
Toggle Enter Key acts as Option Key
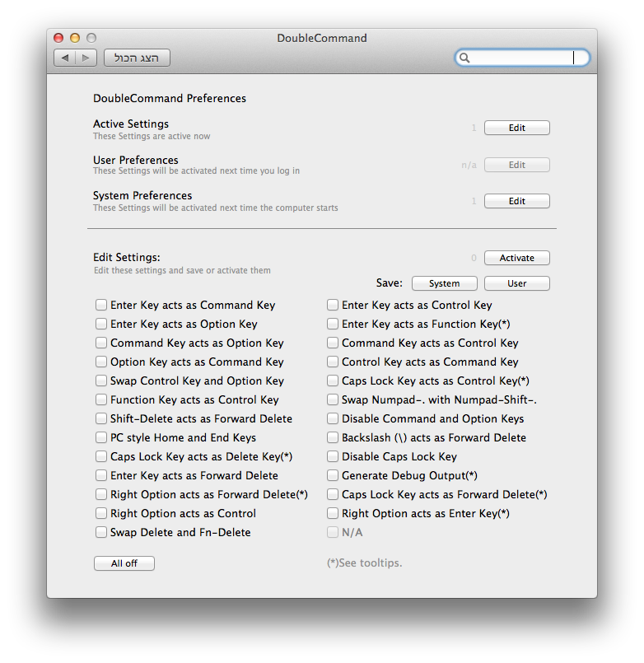[x=101, y=324]
